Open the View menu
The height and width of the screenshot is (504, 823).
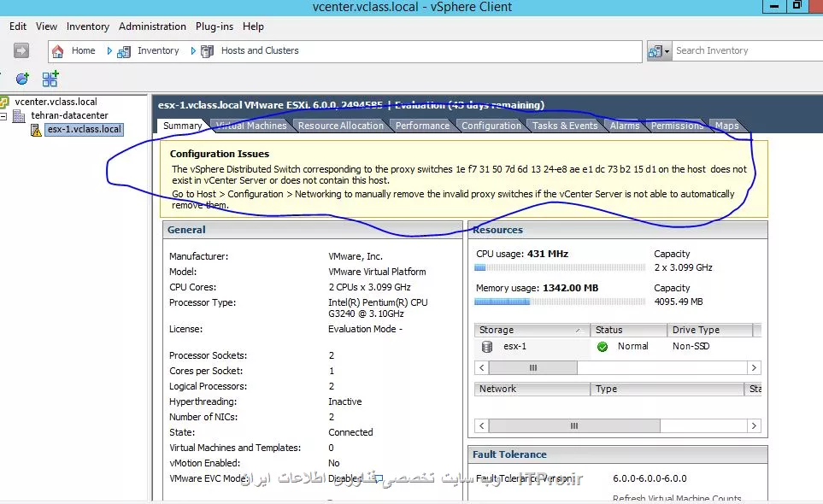tap(46, 26)
